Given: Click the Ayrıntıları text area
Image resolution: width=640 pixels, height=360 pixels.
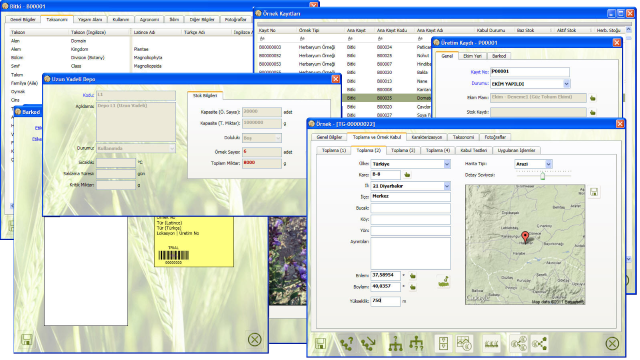Looking at the screenshot, I should pos(410,253).
